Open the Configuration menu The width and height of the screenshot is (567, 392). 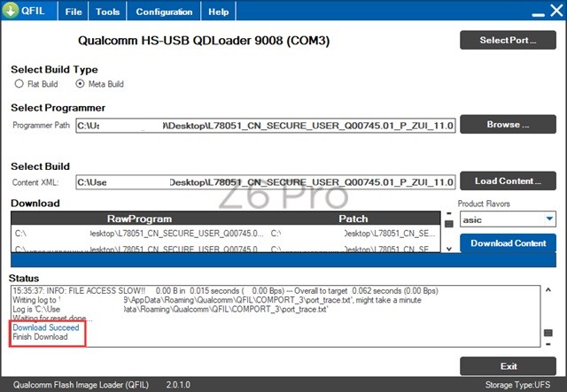point(164,12)
